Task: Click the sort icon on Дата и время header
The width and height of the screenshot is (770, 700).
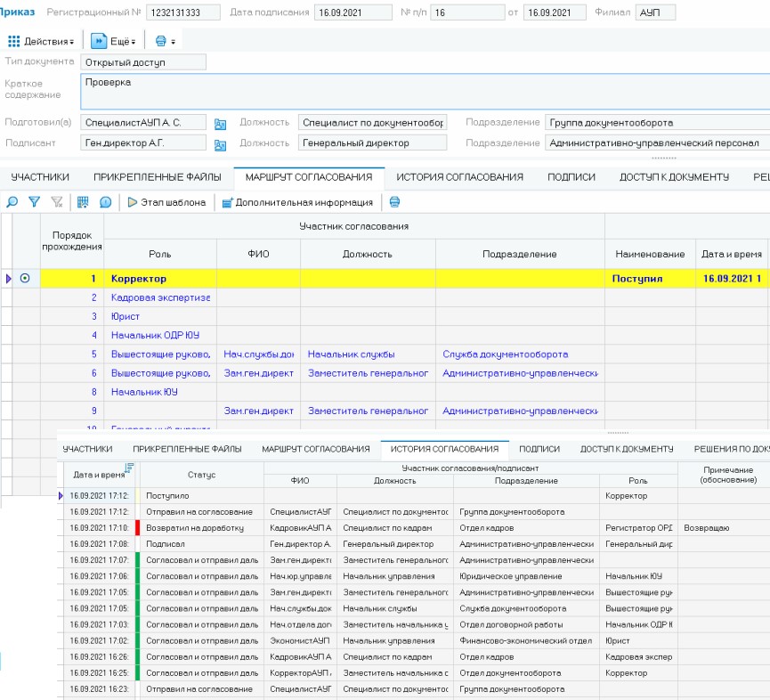Action: click(x=129, y=468)
